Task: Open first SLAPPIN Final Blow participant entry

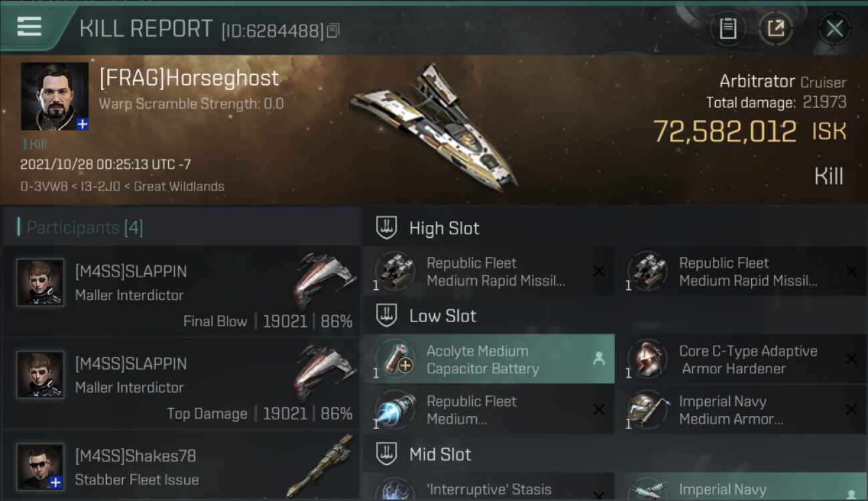Action: (181, 291)
